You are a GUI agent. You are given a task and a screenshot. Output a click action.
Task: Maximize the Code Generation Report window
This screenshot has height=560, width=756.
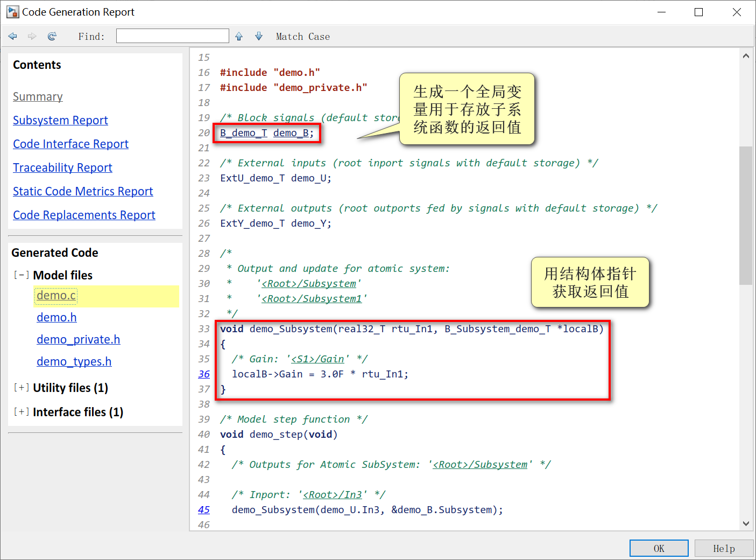(699, 12)
